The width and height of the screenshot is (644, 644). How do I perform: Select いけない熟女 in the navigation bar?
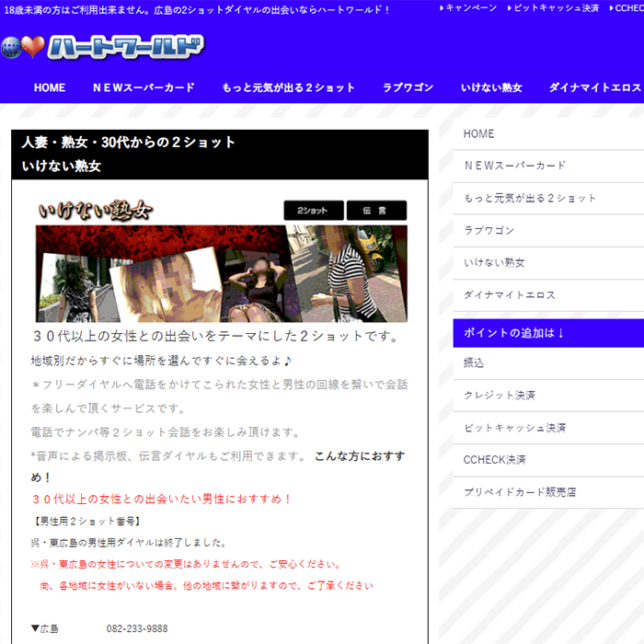(x=491, y=87)
